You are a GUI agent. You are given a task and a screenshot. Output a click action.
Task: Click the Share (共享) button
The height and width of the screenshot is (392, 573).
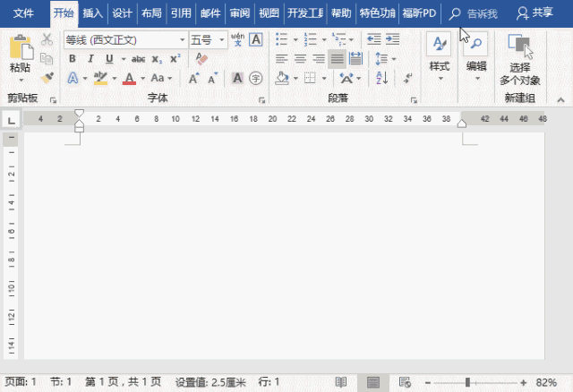[x=535, y=13]
